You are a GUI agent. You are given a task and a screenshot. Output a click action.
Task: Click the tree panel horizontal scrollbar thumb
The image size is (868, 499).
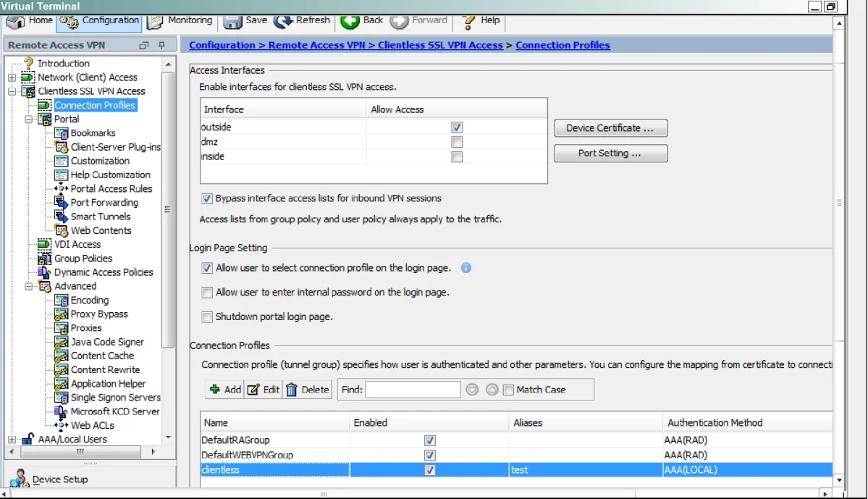coord(80,452)
